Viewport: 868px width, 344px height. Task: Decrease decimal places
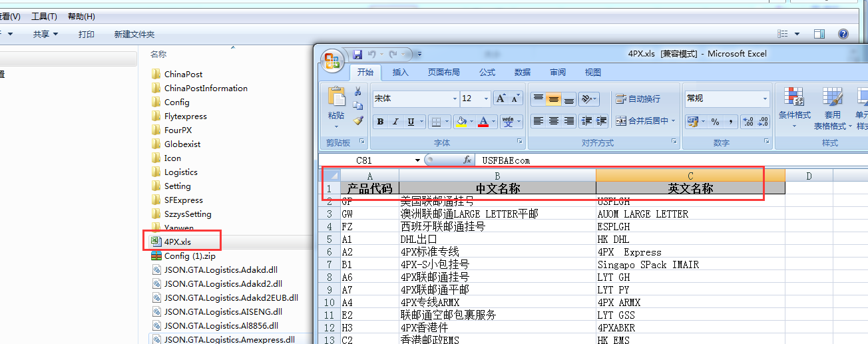pyautogui.click(x=763, y=121)
